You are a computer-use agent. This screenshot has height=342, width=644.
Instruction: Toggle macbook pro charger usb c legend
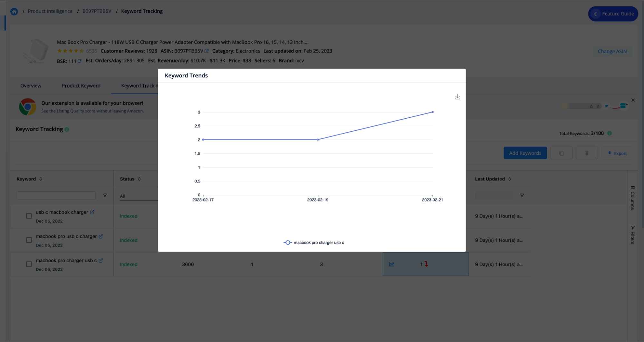tap(314, 243)
